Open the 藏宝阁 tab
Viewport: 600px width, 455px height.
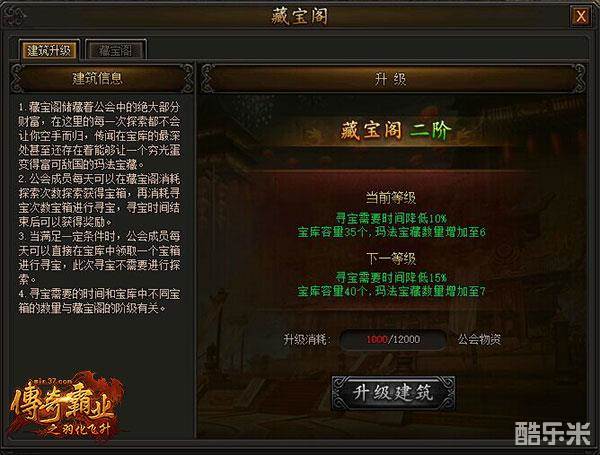(116, 50)
